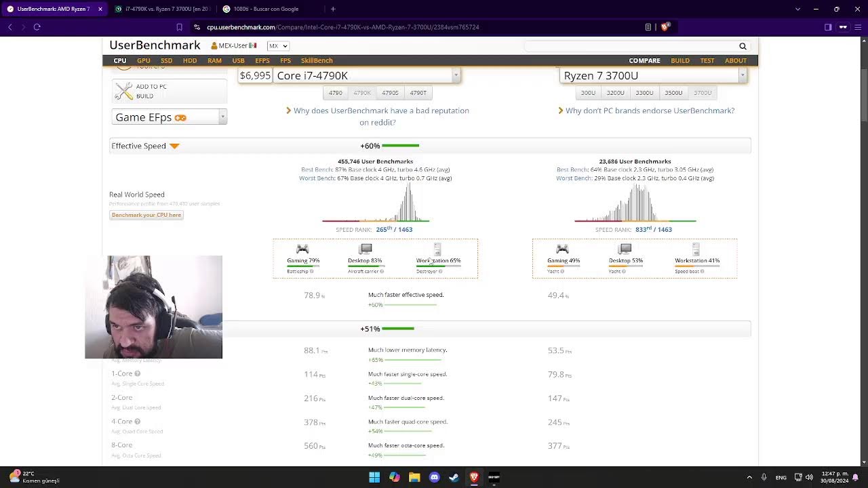Select the 4790S variant button
The height and width of the screenshot is (488, 868).
[390, 93]
